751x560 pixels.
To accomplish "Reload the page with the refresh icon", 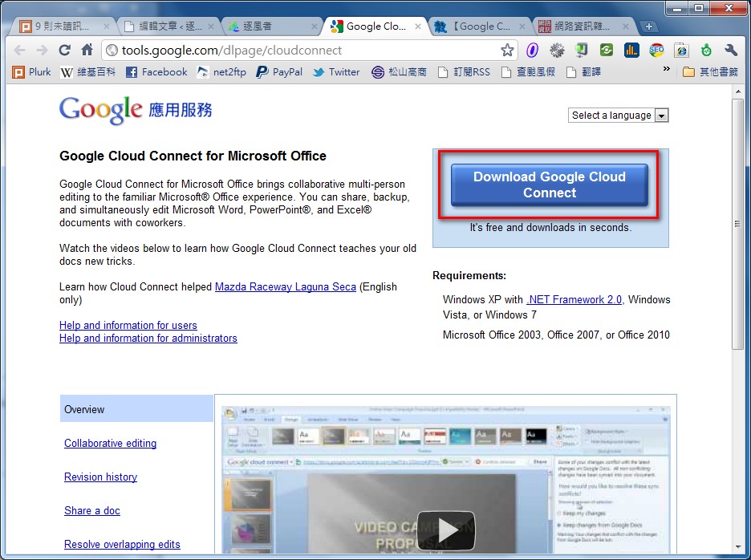I will tap(64, 50).
